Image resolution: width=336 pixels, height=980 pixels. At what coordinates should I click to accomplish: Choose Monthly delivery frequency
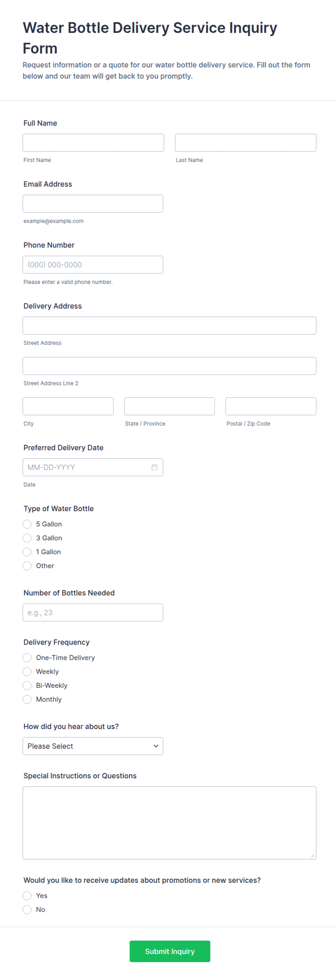coord(27,699)
